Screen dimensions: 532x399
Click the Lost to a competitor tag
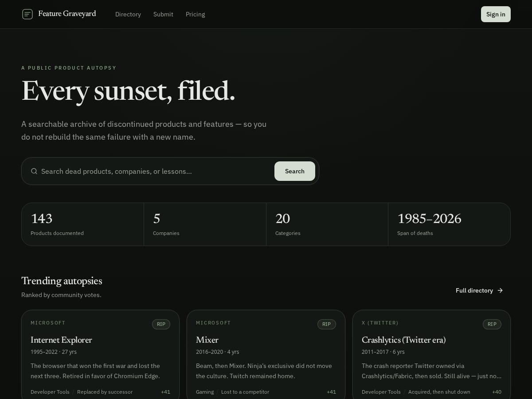pyautogui.click(x=245, y=392)
